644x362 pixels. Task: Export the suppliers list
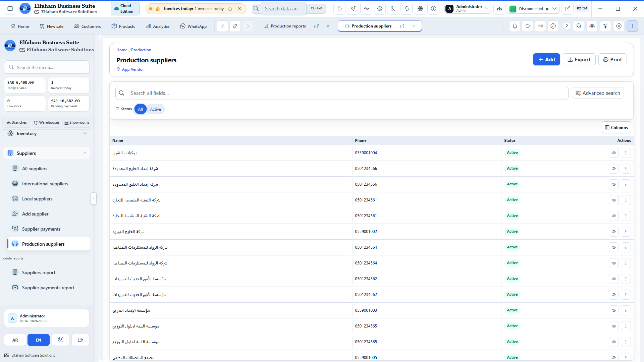[x=579, y=59]
